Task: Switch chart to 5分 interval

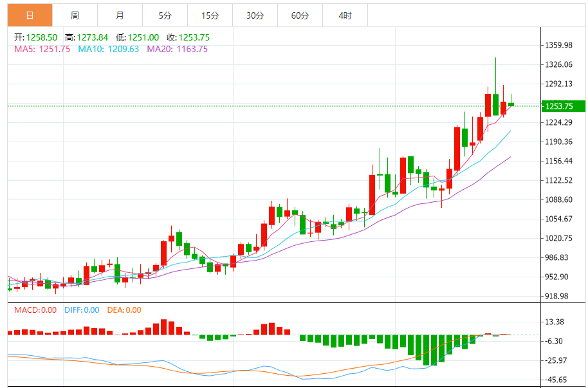Action: pos(165,15)
